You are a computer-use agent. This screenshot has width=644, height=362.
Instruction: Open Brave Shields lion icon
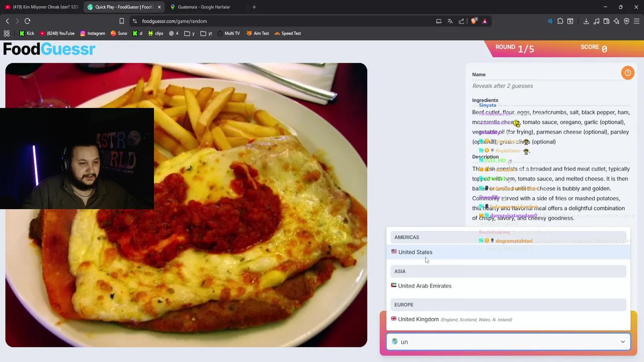473,21
